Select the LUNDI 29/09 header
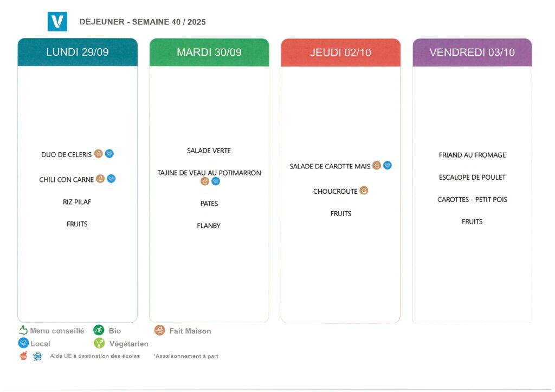 pyautogui.click(x=78, y=53)
